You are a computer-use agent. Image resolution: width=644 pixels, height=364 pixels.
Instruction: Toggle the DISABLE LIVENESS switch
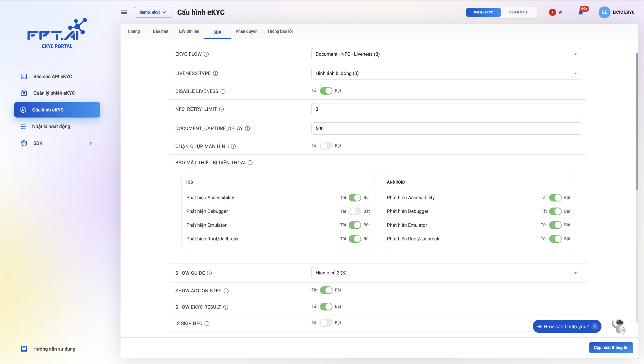pos(326,91)
